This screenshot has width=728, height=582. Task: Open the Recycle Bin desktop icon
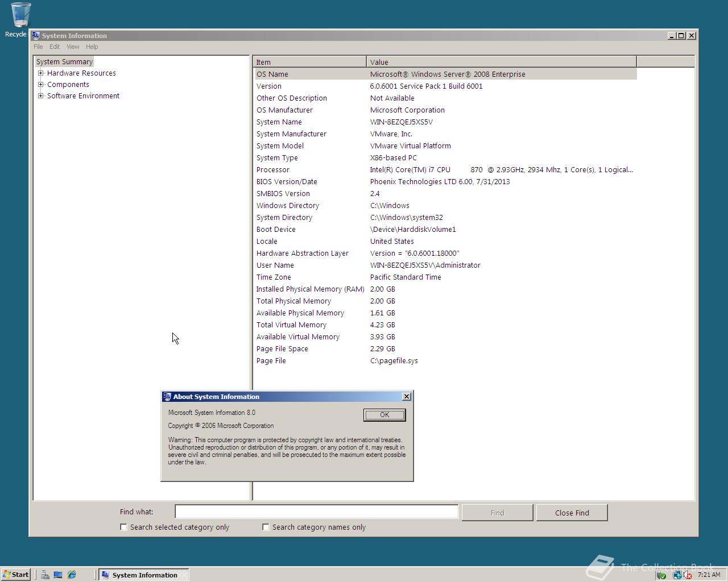(20, 19)
